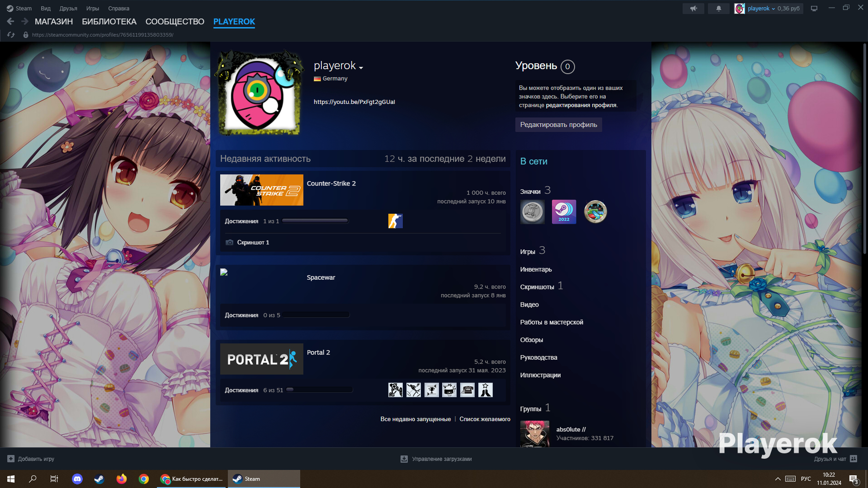
Task: Open the Справка menu
Action: pos(119,8)
